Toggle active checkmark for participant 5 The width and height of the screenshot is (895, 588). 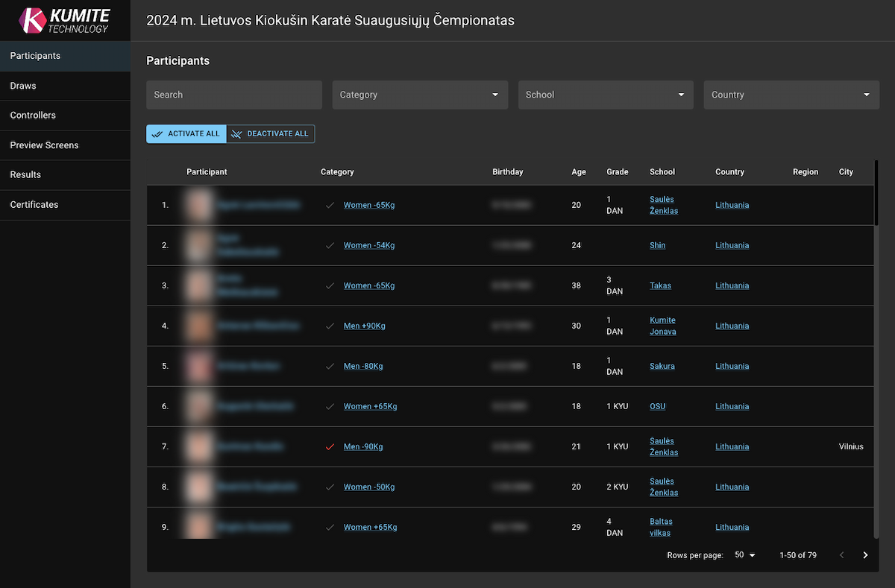point(330,367)
